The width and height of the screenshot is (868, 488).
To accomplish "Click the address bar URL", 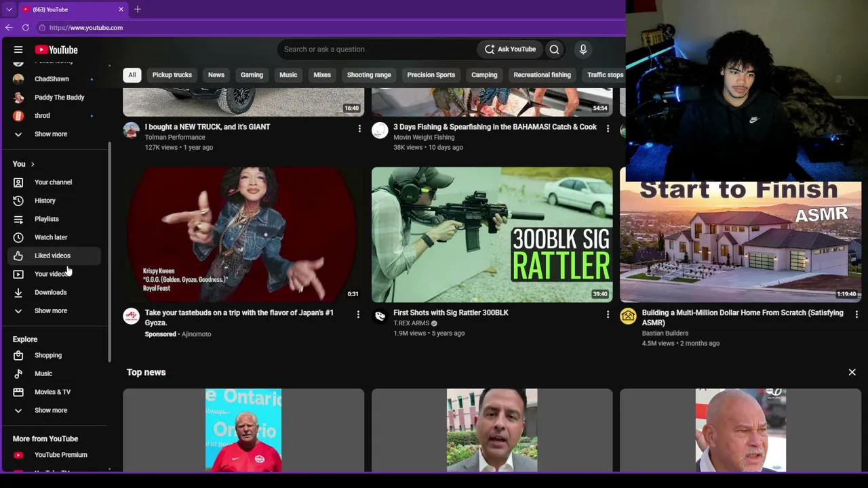I will point(86,28).
